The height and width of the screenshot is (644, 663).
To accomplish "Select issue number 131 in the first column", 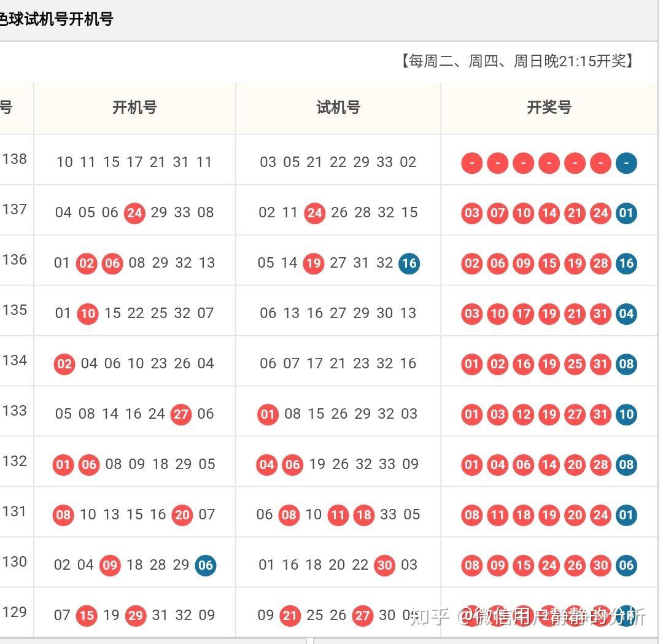I will [15, 511].
